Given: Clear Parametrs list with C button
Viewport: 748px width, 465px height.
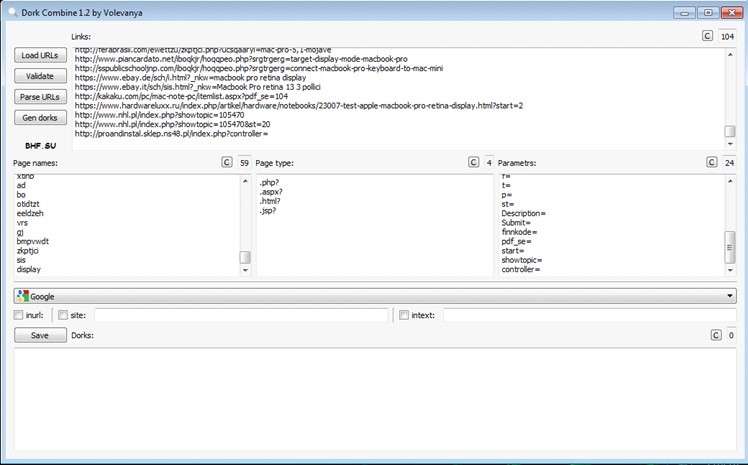Looking at the screenshot, I should 712,162.
